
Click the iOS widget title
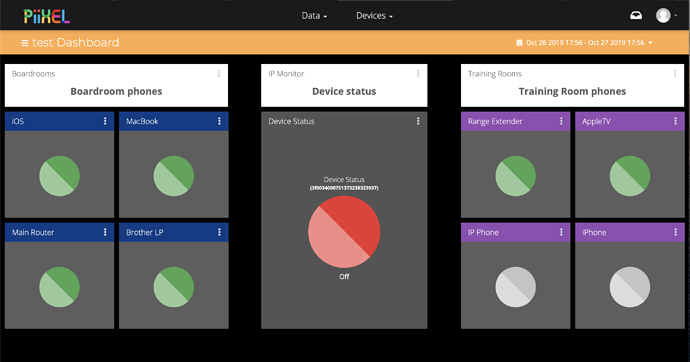(18, 121)
